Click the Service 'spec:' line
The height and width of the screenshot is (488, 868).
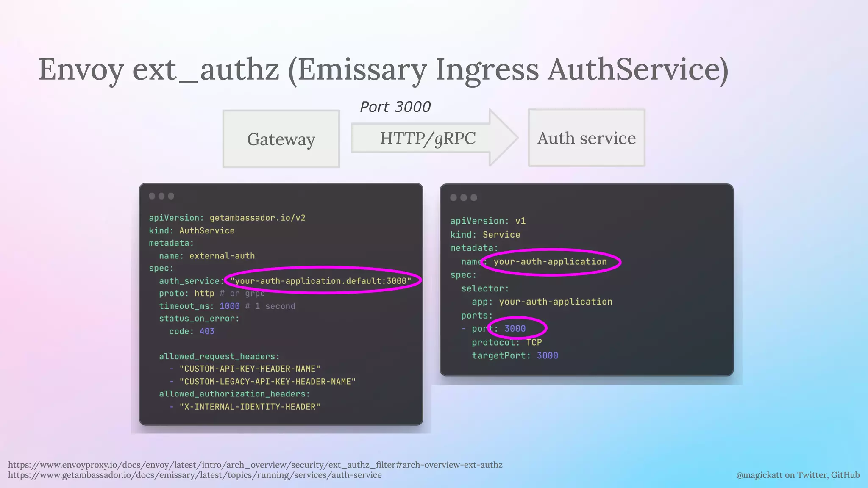point(463,275)
